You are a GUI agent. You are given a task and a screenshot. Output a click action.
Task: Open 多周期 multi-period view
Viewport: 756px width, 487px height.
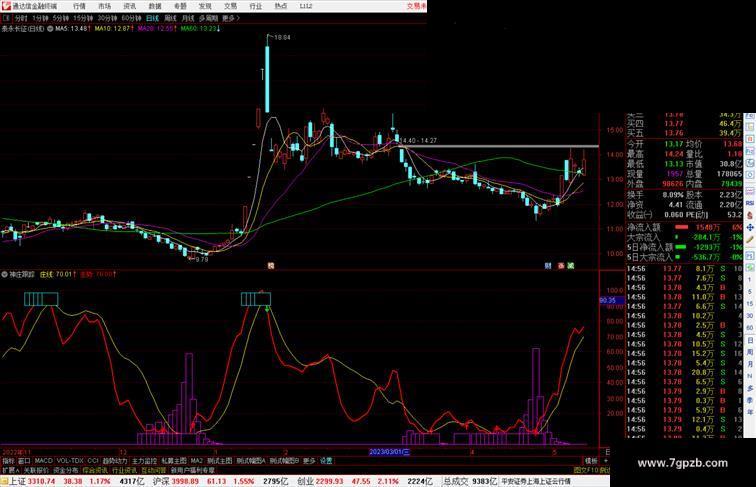pos(208,18)
